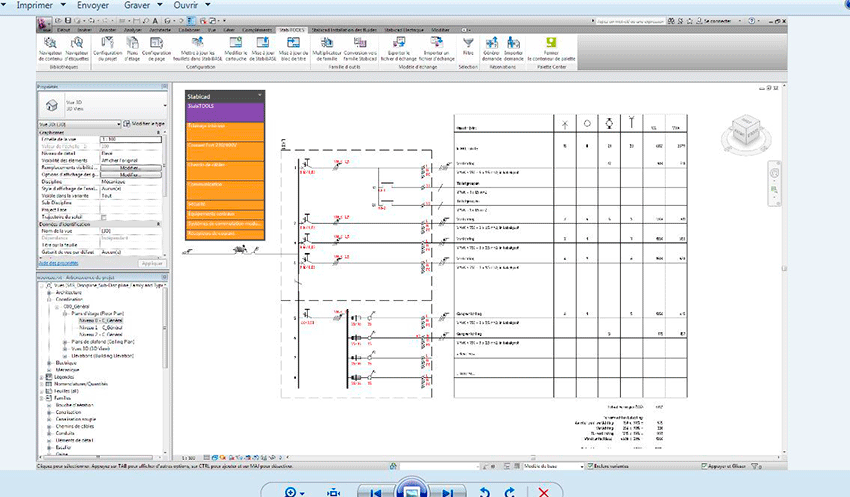This screenshot has height=497, width=850.
Task: Click the Multiplicateur de famille tool
Action: click(x=328, y=44)
